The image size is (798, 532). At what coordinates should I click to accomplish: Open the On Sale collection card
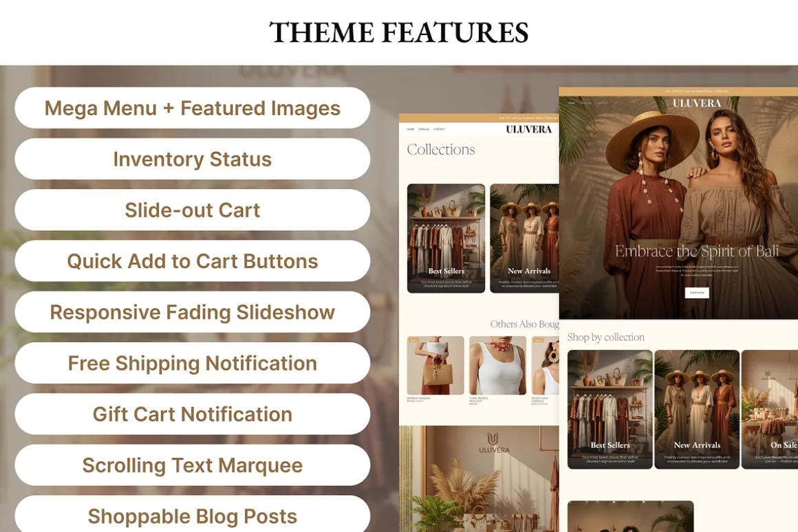coord(770,410)
